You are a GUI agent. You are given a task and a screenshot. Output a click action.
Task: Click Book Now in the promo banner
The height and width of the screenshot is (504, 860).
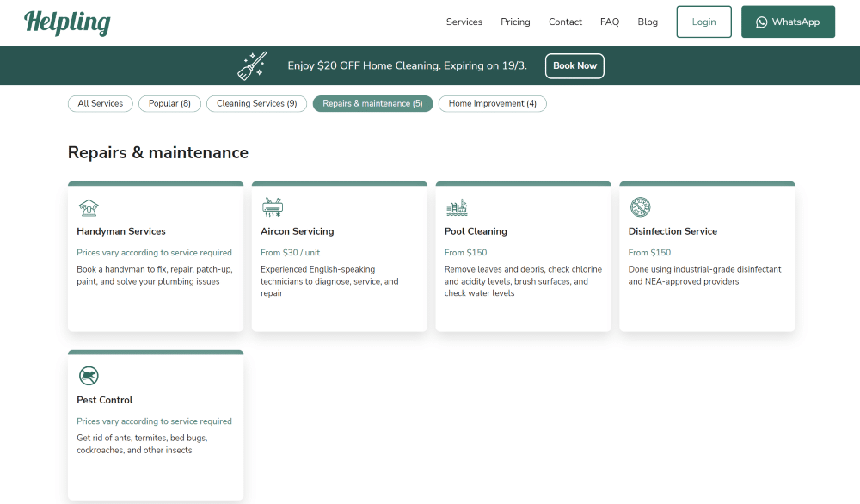tap(574, 66)
